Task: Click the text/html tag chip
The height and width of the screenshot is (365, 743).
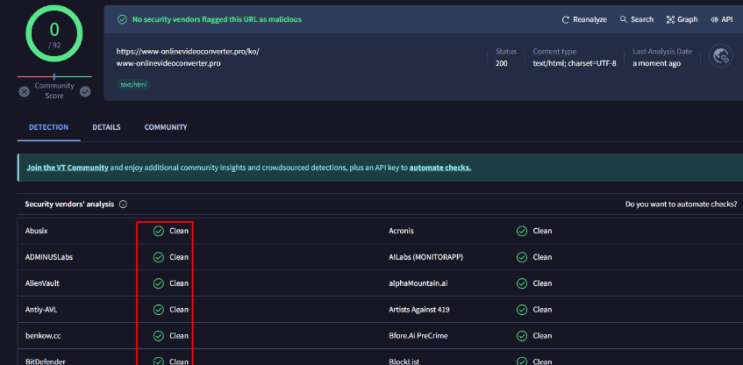Action: coord(134,85)
